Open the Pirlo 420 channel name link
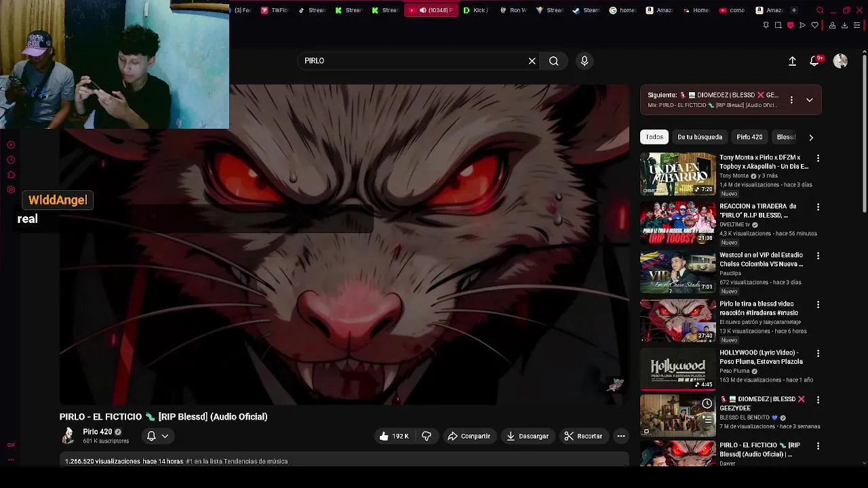 [x=98, y=432]
